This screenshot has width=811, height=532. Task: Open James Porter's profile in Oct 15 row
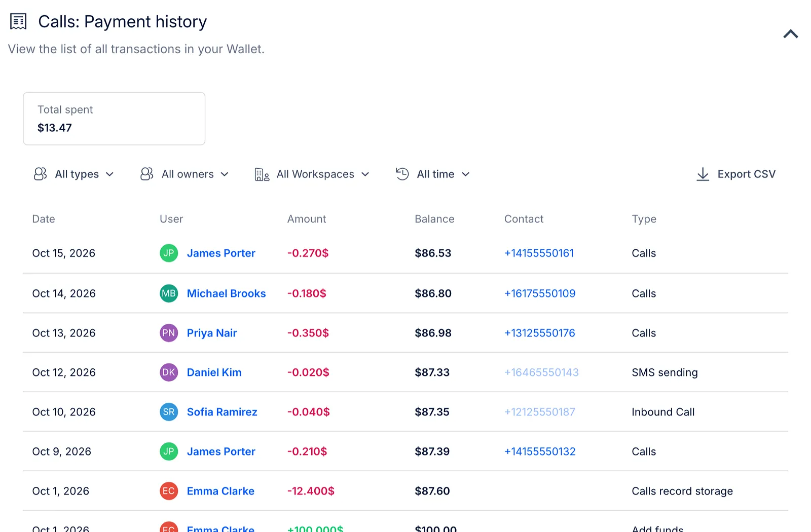click(x=221, y=253)
